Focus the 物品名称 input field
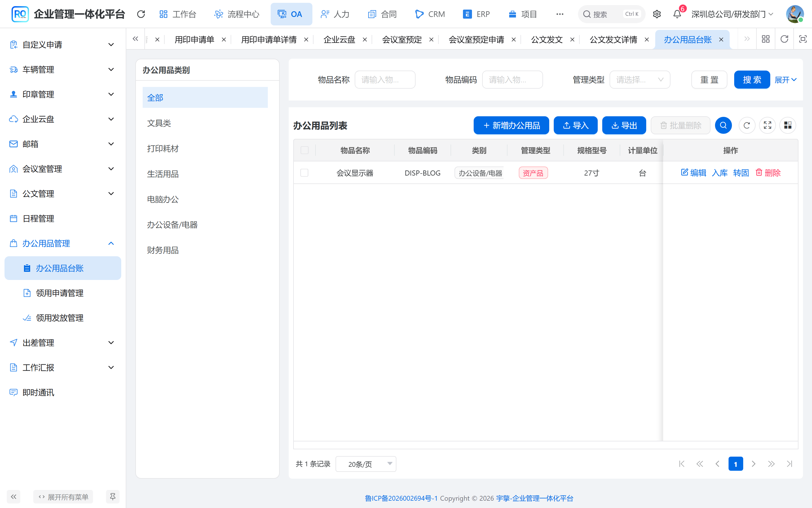 click(385, 80)
